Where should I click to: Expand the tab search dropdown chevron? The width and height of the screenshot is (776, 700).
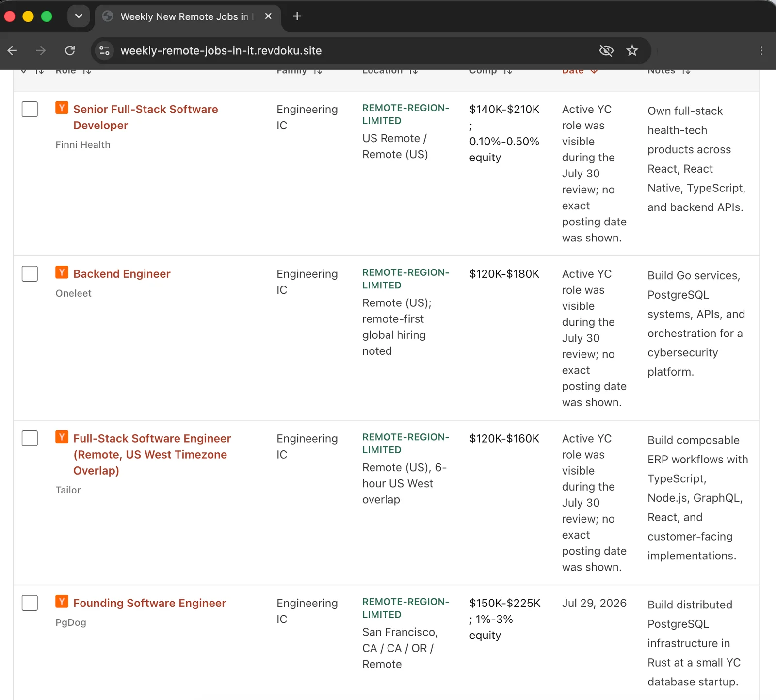[x=79, y=16]
